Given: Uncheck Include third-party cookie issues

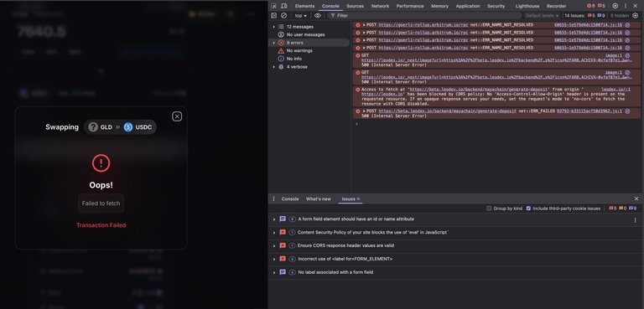Looking at the screenshot, I should point(528,209).
